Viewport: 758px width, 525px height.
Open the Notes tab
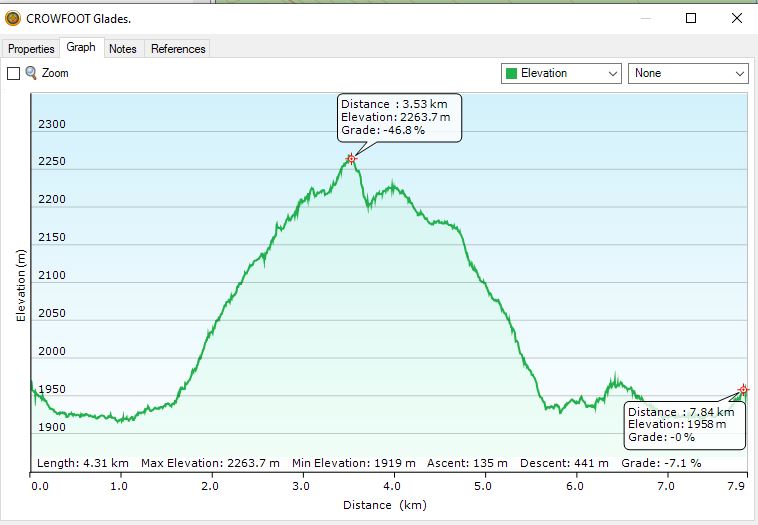coord(123,49)
